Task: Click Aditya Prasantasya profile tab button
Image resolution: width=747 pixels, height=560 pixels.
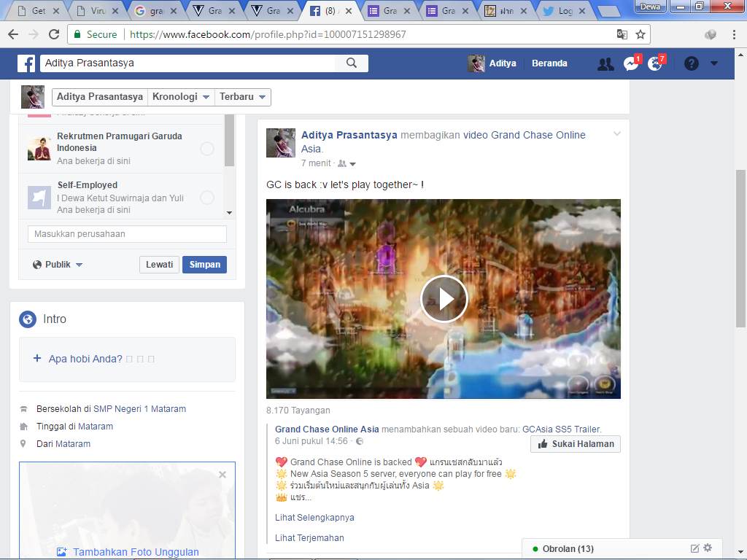Action: click(x=99, y=97)
